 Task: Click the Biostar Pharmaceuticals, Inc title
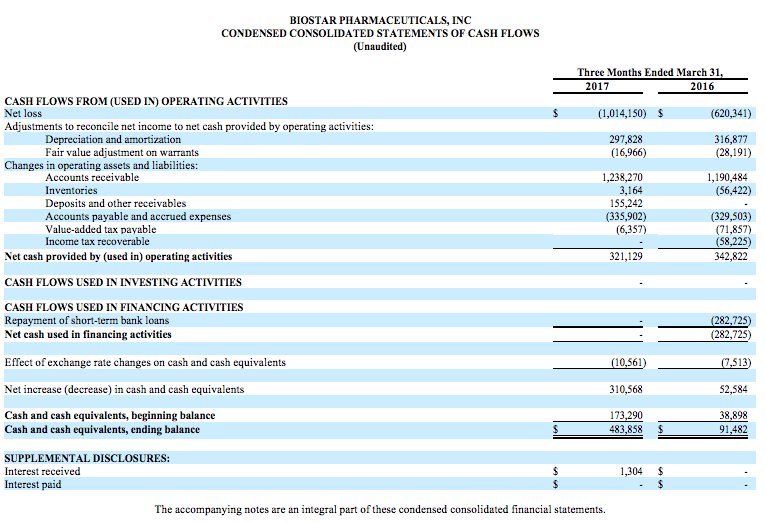tap(379, 20)
